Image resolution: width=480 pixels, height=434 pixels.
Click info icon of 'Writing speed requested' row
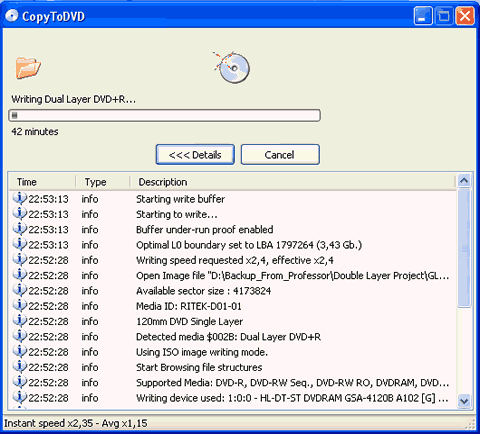20,260
